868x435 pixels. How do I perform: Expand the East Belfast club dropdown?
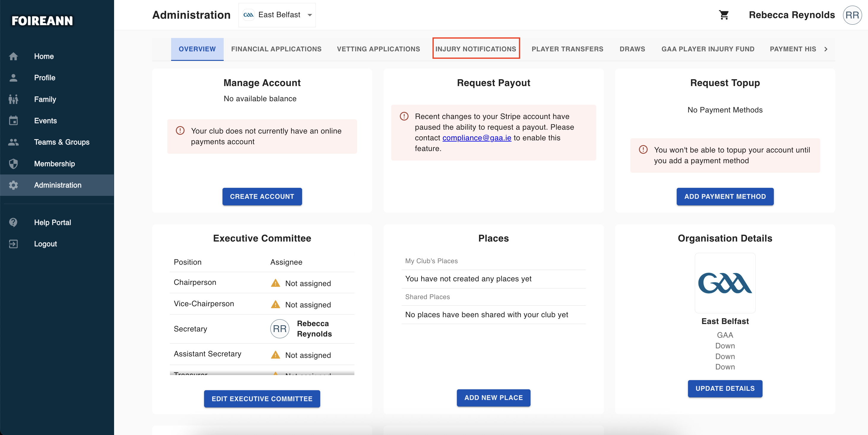277,15
